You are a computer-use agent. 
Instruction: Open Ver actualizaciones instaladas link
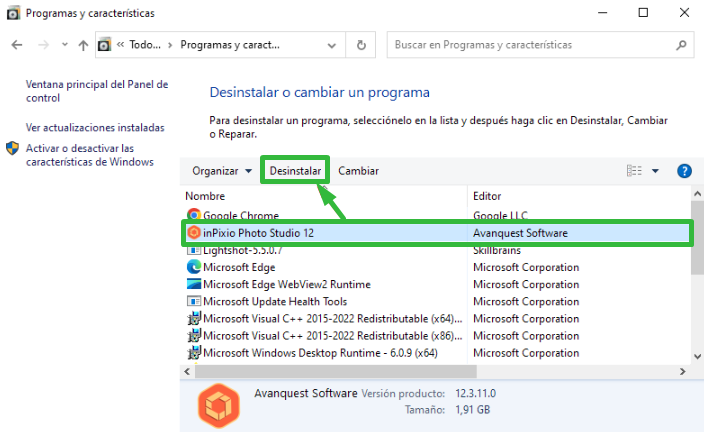(95, 128)
